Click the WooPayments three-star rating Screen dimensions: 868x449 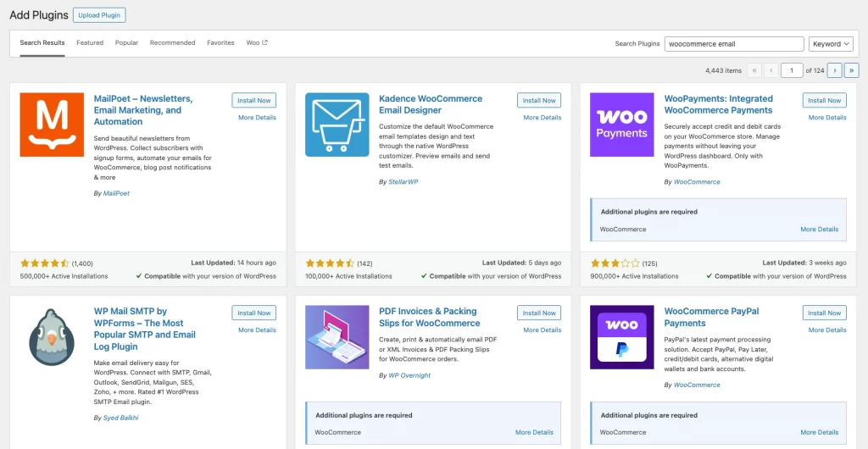(615, 263)
